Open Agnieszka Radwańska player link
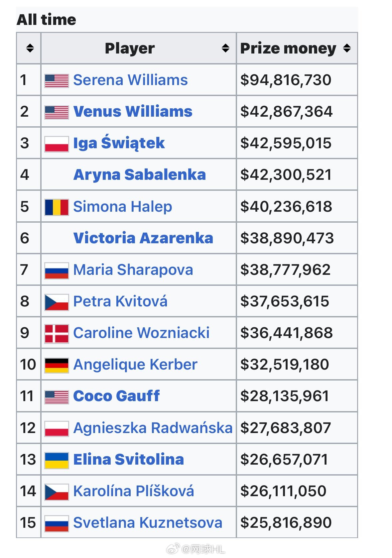Screen dimensions: 392x558 coord(153,428)
